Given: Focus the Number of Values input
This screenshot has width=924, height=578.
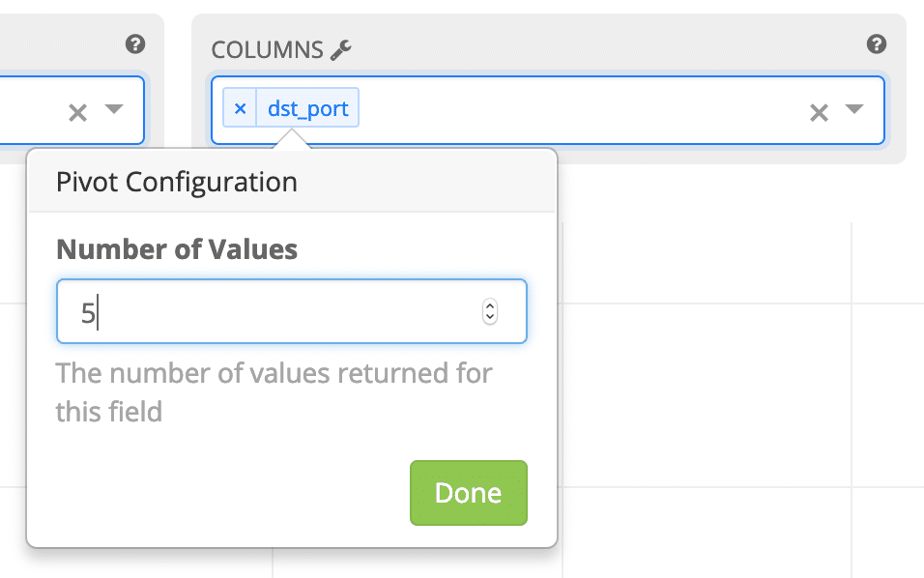Looking at the screenshot, I should (291, 311).
